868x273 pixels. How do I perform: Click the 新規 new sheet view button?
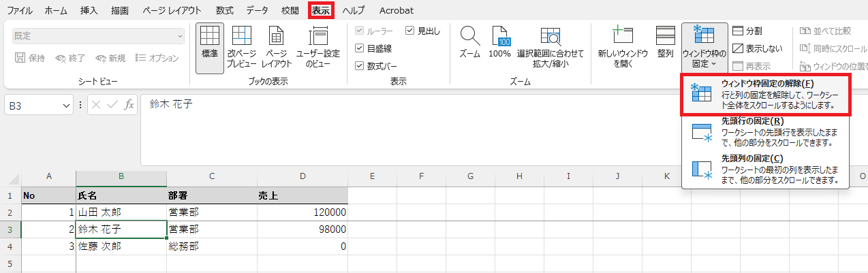pos(111,58)
